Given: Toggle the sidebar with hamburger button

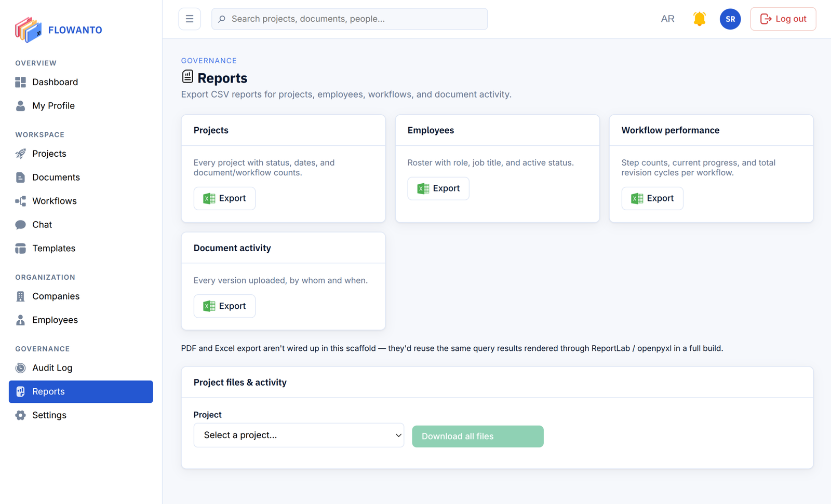Looking at the screenshot, I should (190, 19).
